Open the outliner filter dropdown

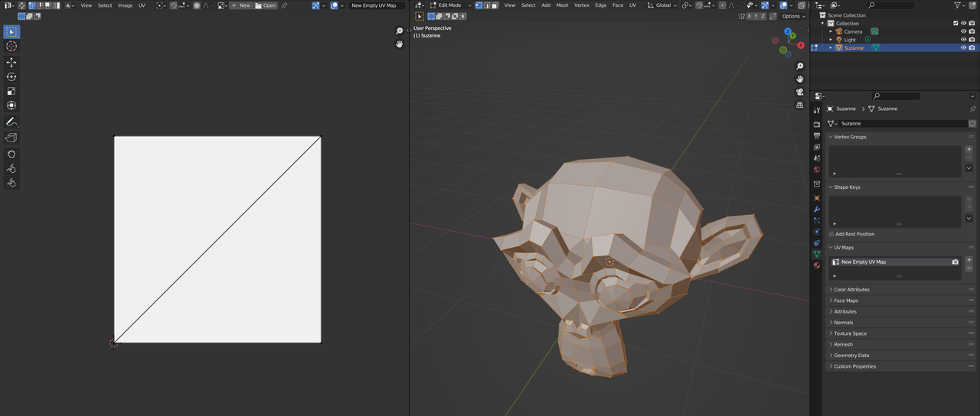pos(961,5)
